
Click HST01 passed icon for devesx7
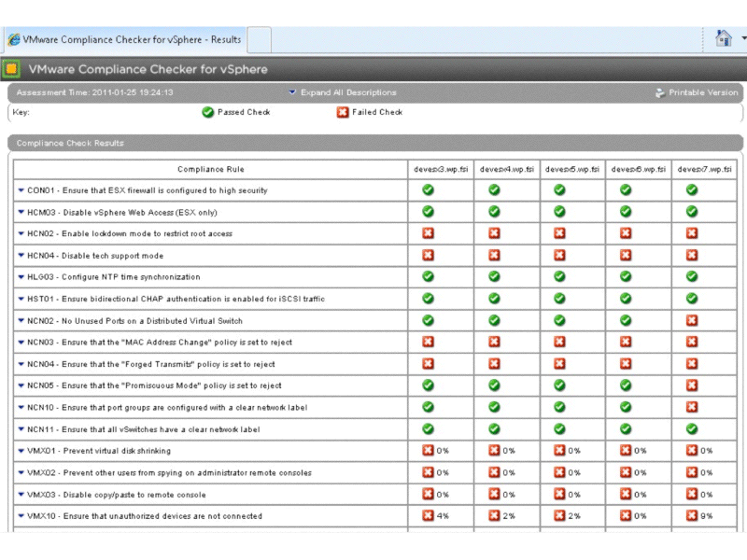pyautogui.click(x=692, y=298)
